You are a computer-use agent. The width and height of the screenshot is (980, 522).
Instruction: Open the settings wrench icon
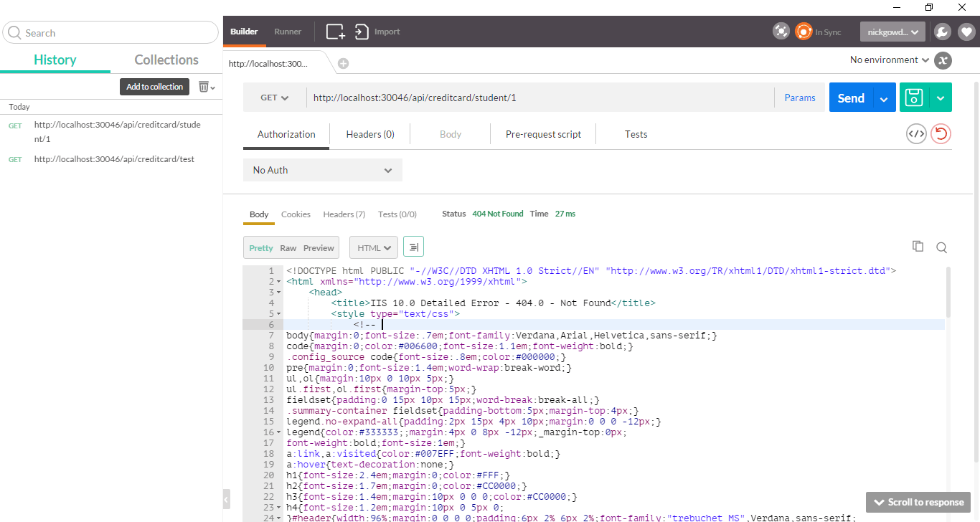942,32
